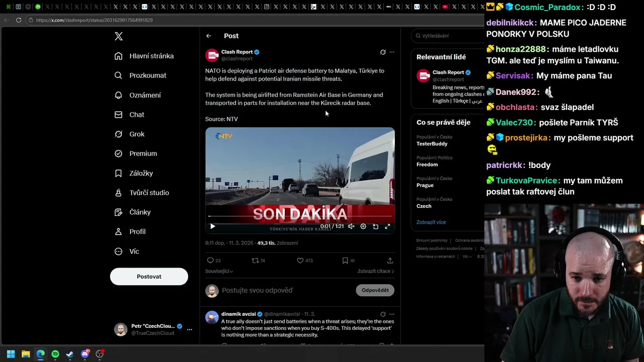Viewport: 644px width, 362px height.
Task: Open trending topic Freedom
Action: 427,164
